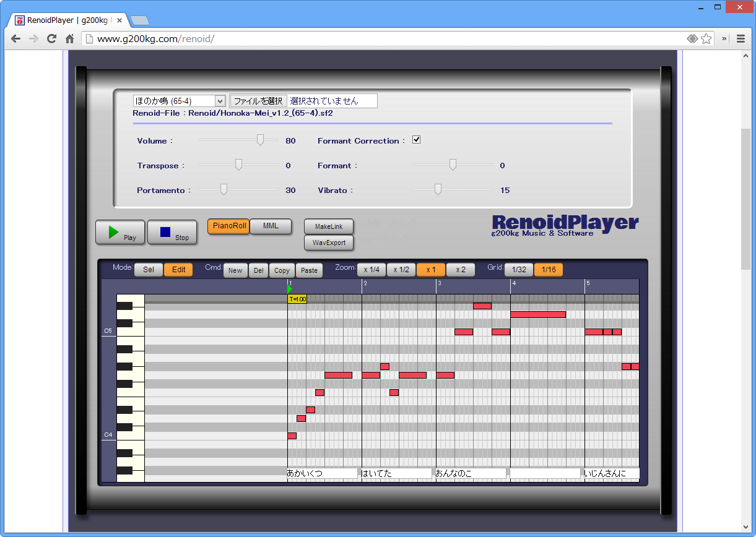Select the T=100 tempo marker
756x537 pixels.
297,299
